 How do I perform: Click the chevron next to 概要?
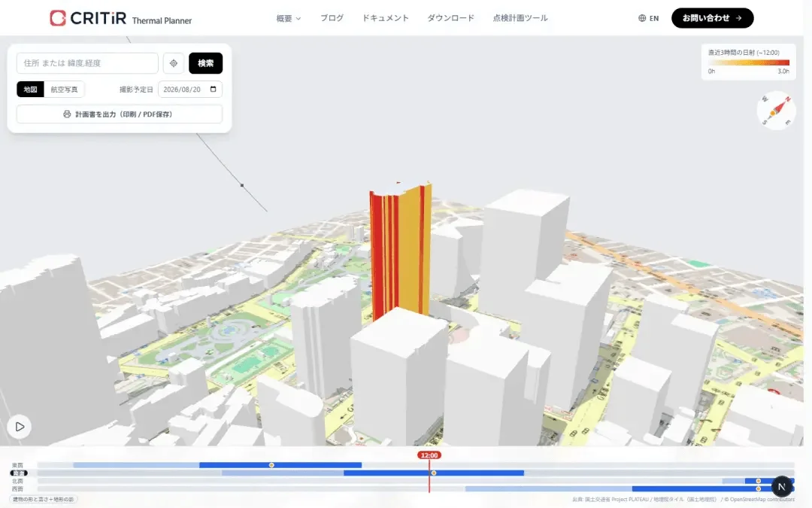[x=298, y=19]
